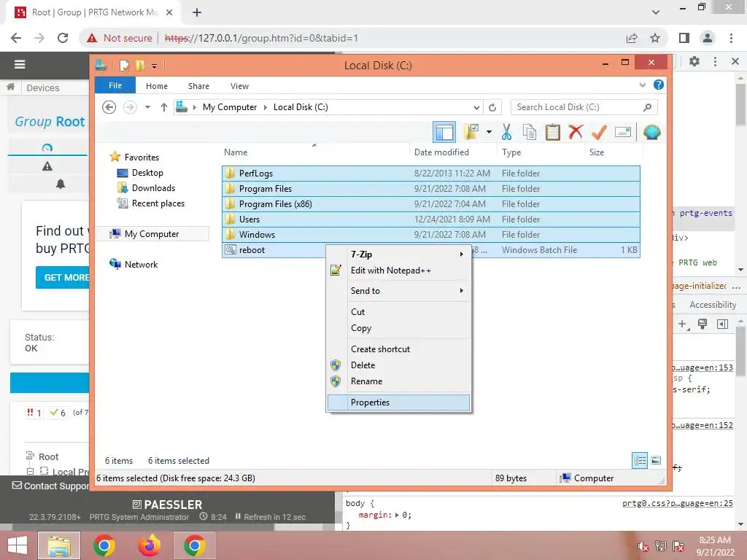The width and height of the screenshot is (747, 560).
Task: Click the PRTG warning triangle icon
Action: click(x=47, y=166)
